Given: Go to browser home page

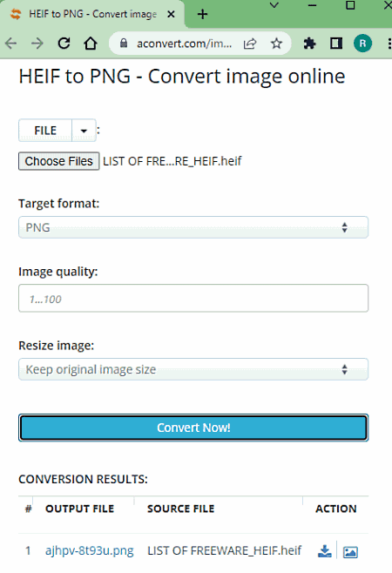Looking at the screenshot, I should point(91,44).
